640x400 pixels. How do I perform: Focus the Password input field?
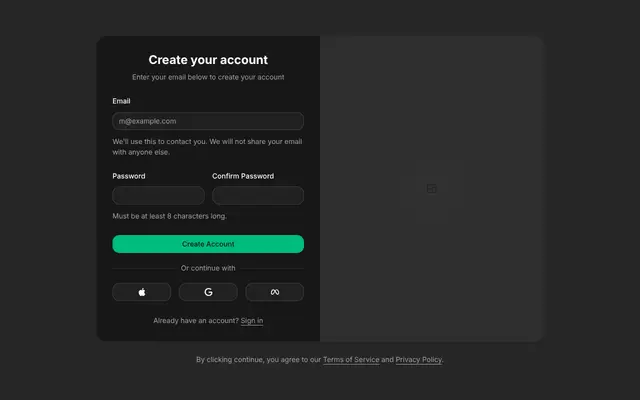(x=158, y=196)
